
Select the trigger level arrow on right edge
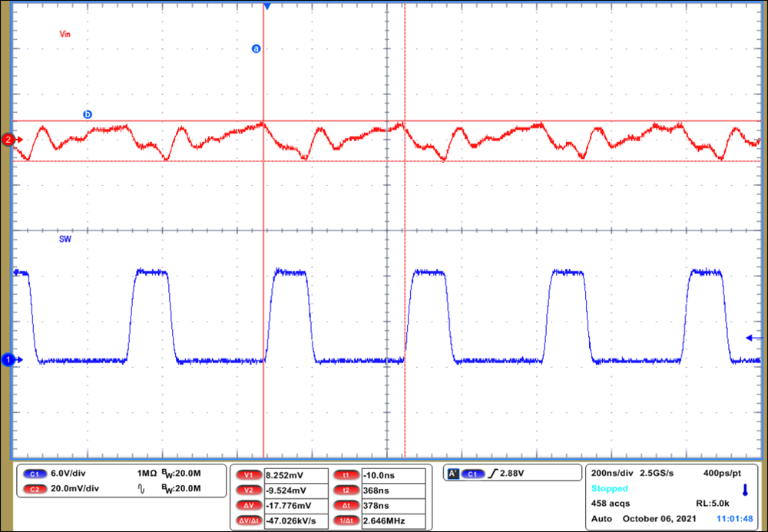pyautogui.click(x=749, y=336)
